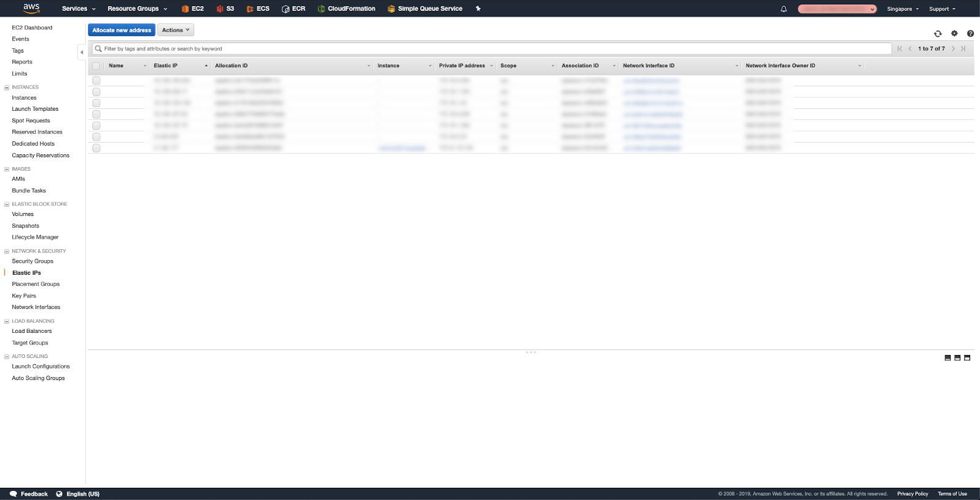Check the second Elastic IP row
This screenshot has height=500, width=980.
[x=96, y=92]
